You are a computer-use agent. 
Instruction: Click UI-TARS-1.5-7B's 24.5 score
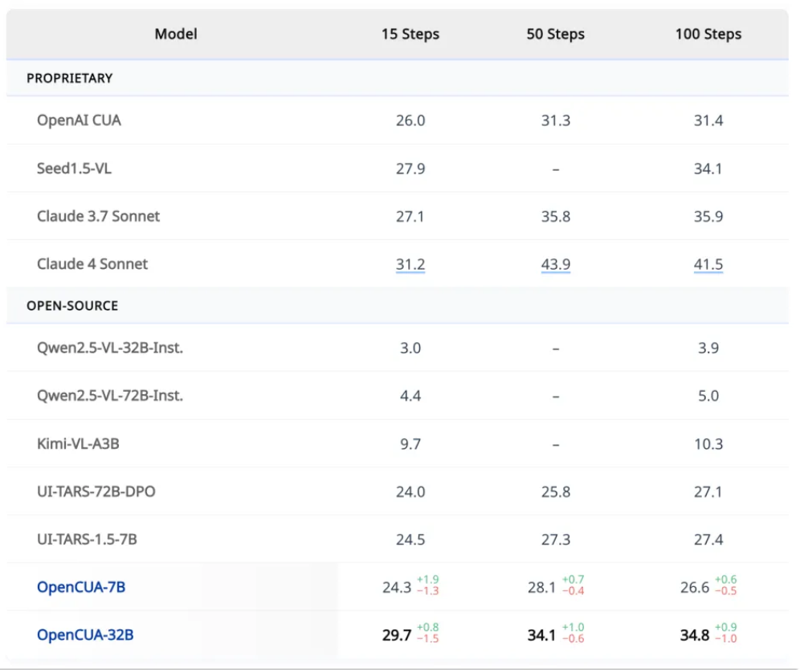(410, 540)
